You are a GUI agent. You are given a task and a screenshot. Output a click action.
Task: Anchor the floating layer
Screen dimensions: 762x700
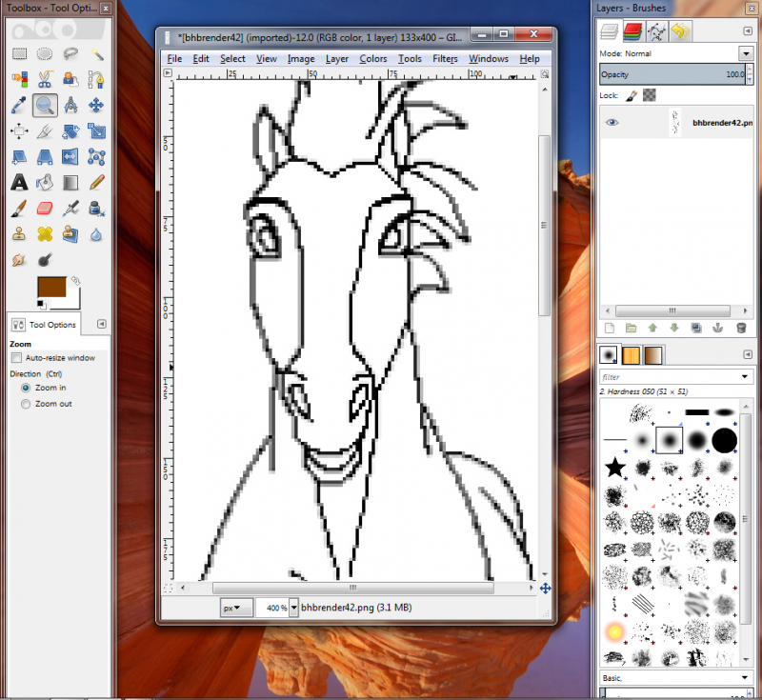click(x=718, y=328)
